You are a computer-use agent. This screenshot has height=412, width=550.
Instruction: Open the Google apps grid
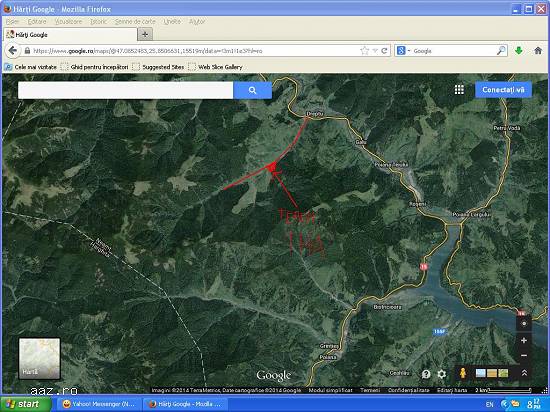[x=459, y=90]
